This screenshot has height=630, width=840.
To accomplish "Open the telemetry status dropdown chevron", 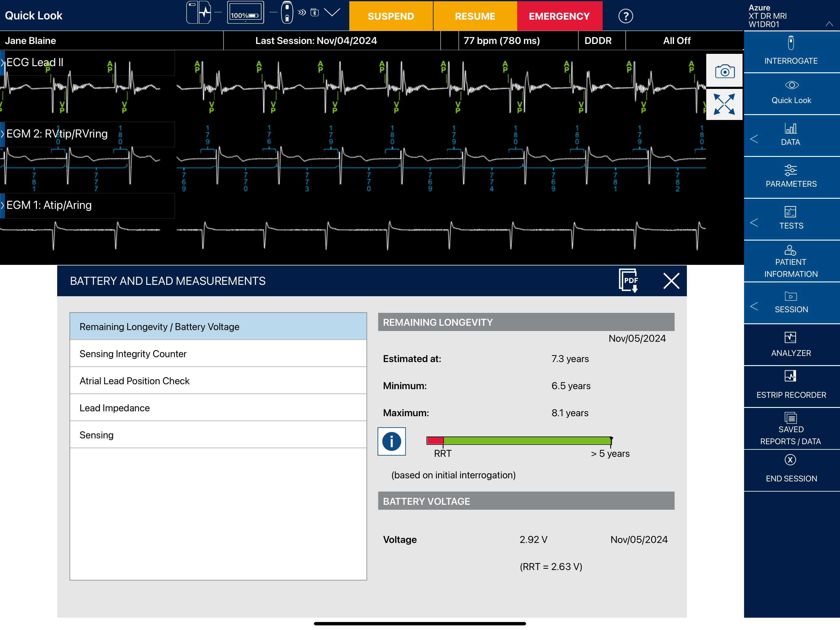I will tap(332, 13).
